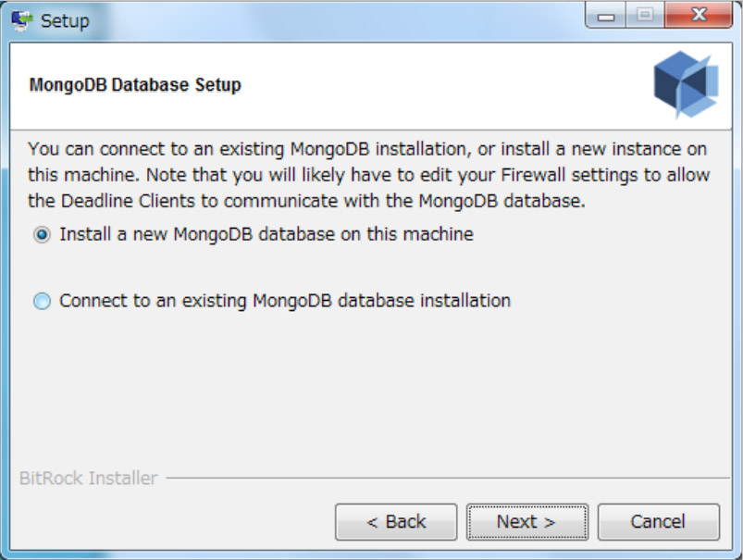This screenshot has height=560, width=743.
Task: Click the separator line beside BitRock Installer
Action: pos(442,479)
